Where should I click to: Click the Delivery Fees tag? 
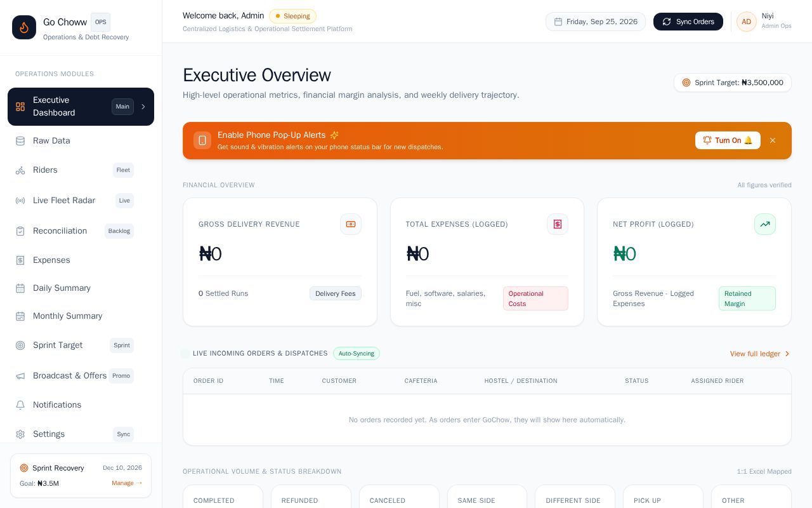(336, 293)
